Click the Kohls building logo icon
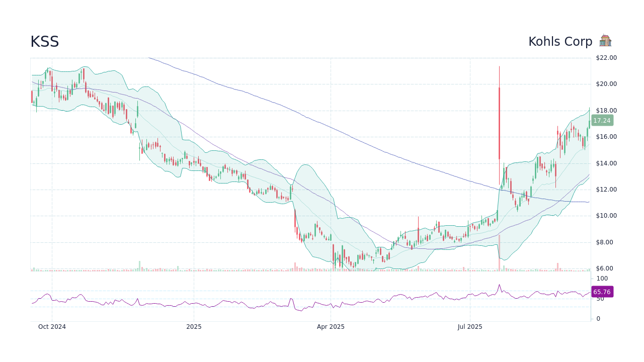The image size is (644, 362). click(x=605, y=40)
